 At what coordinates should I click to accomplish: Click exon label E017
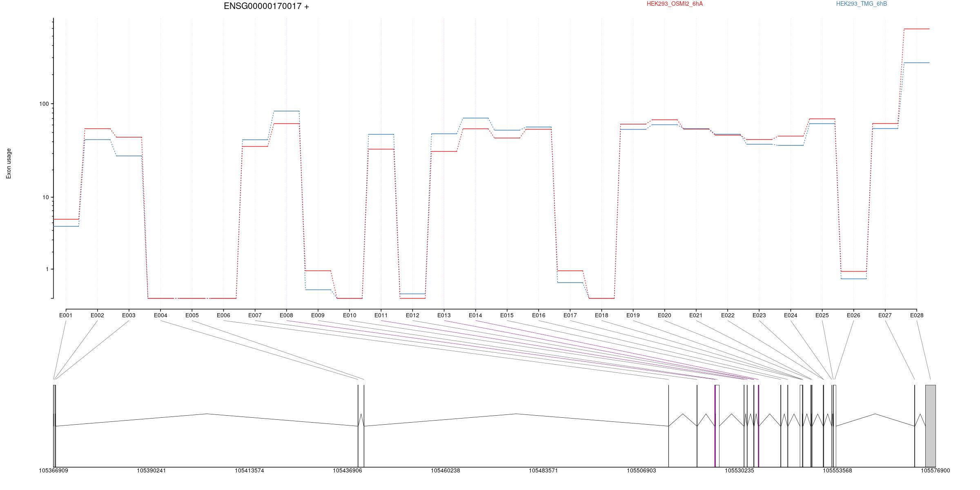pyautogui.click(x=570, y=315)
